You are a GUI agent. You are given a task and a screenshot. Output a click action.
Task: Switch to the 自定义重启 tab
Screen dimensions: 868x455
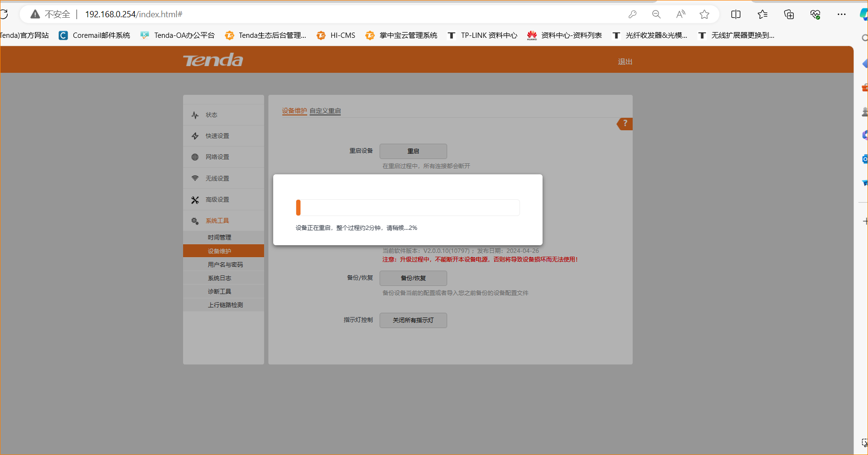coord(325,111)
